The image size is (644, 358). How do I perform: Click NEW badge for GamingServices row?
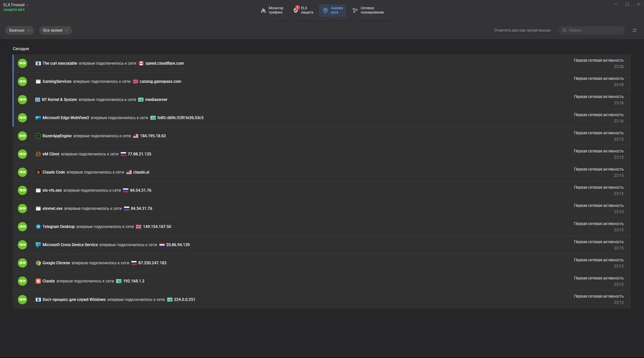23,81
